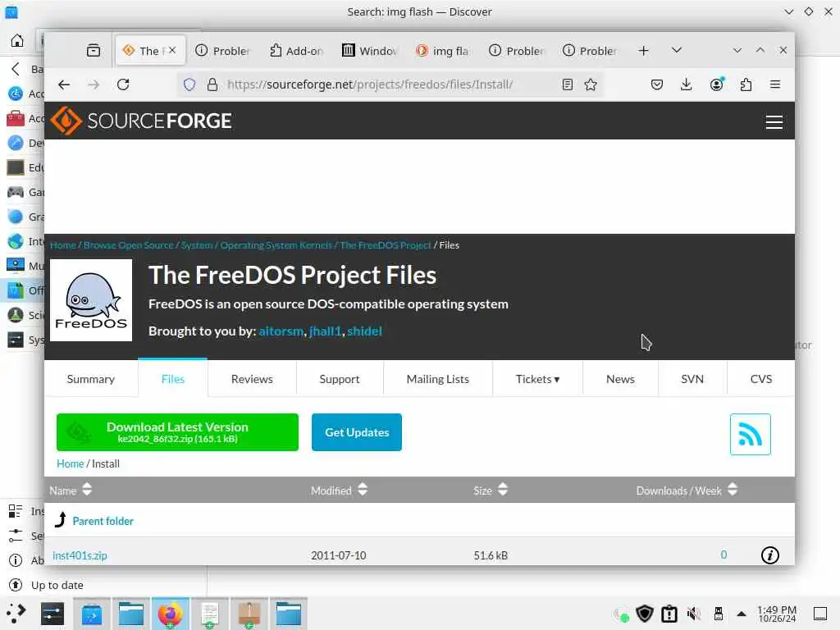Select the Files project tab

click(x=172, y=379)
